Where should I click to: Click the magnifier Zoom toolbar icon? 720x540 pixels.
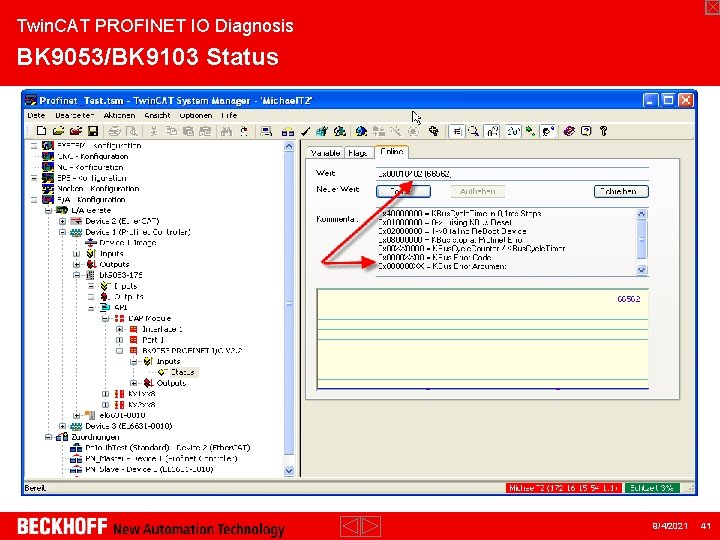click(x=473, y=131)
